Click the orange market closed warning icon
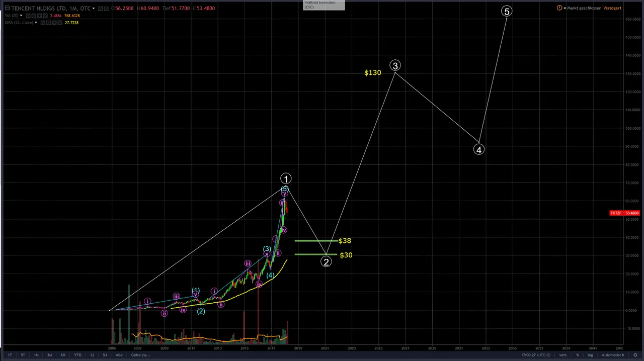 (559, 8)
